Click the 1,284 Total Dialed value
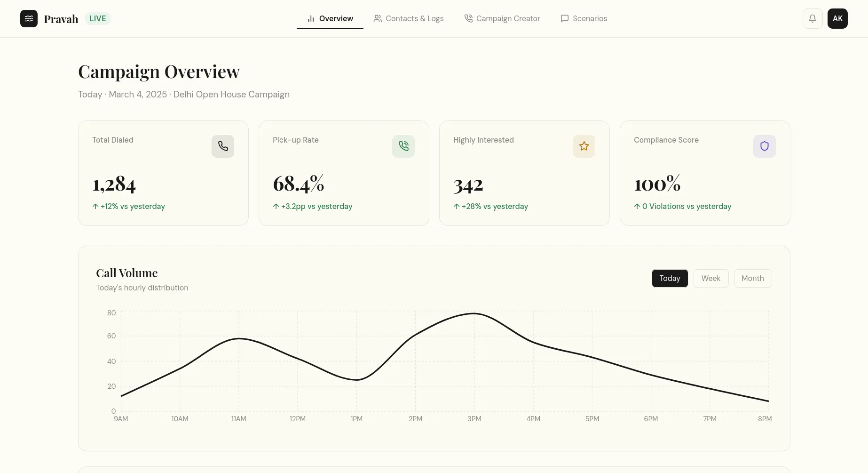The width and height of the screenshot is (868, 473). 114,184
